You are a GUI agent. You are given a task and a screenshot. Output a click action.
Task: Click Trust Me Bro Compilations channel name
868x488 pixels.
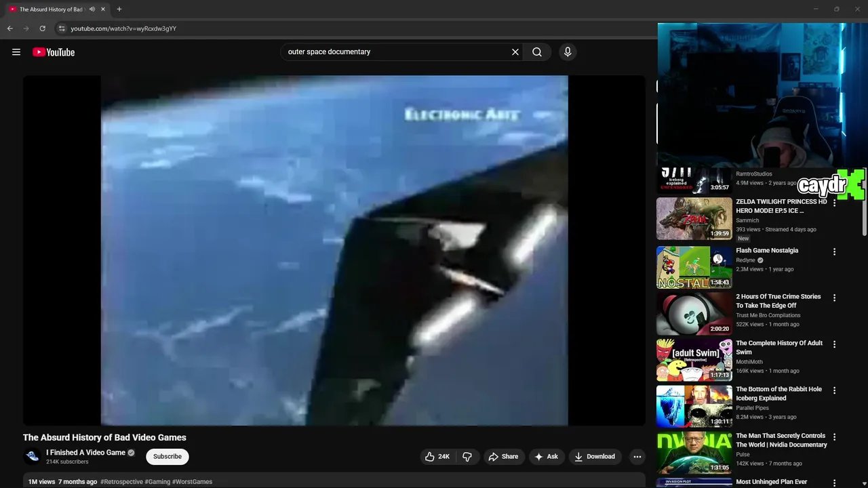[768, 315]
